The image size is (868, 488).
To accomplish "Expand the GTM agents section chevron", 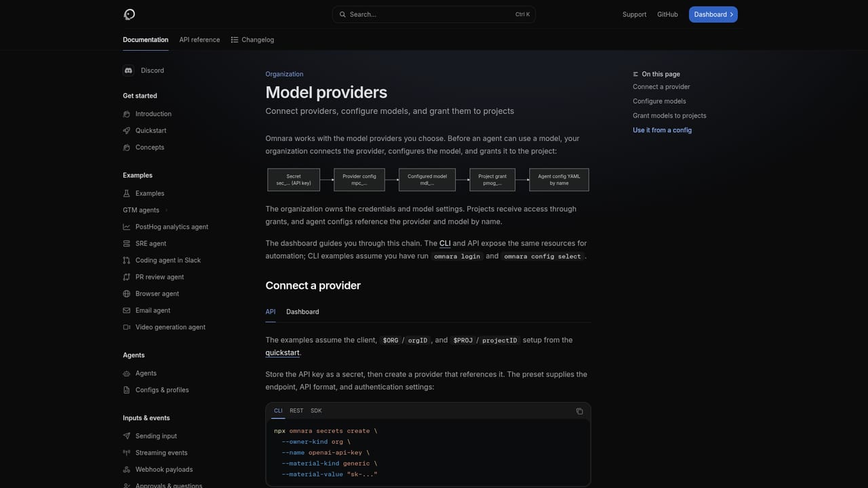I will tap(166, 210).
